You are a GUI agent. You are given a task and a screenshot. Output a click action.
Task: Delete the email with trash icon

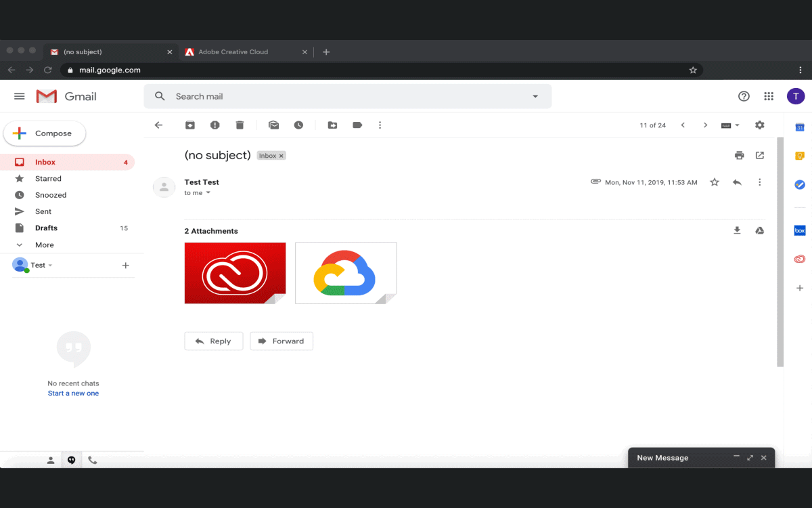240,125
